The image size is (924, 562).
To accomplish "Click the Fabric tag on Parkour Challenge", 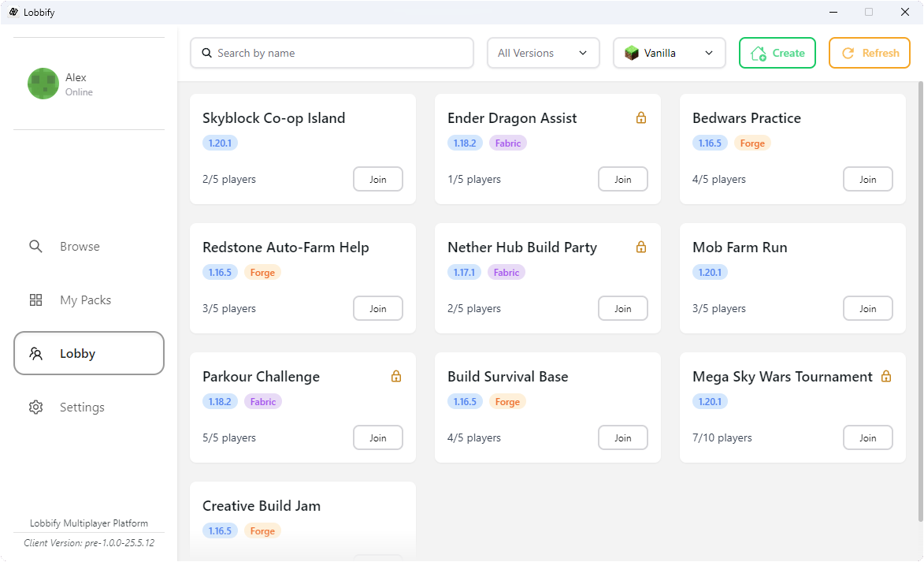I will [263, 401].
